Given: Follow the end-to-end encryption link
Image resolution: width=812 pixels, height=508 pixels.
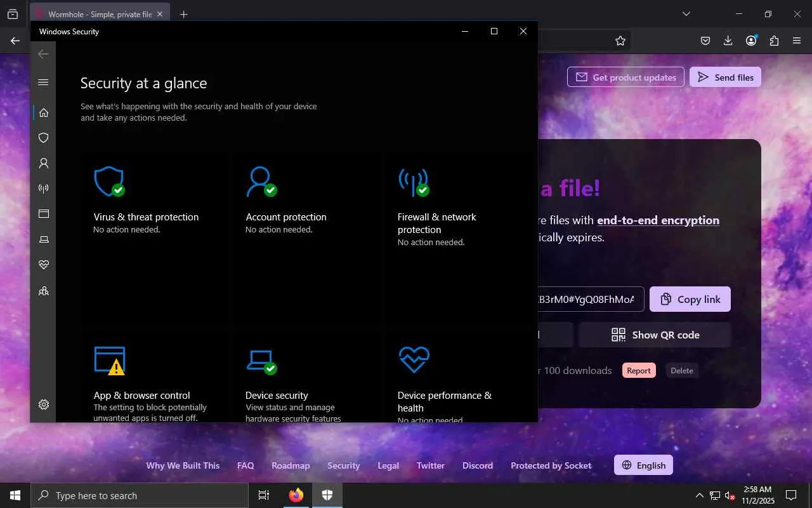Looking at the screenshot, I should pyautogui.click(x=658, y=220).
